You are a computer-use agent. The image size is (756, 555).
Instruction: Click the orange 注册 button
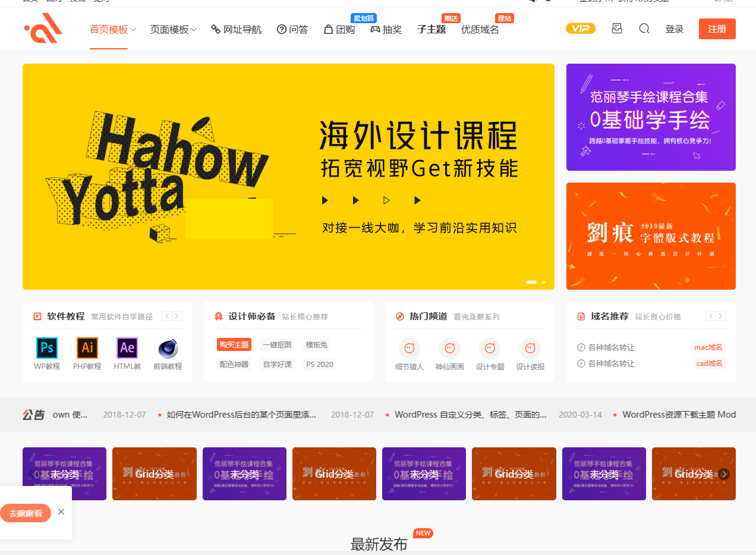click(717, 29)
